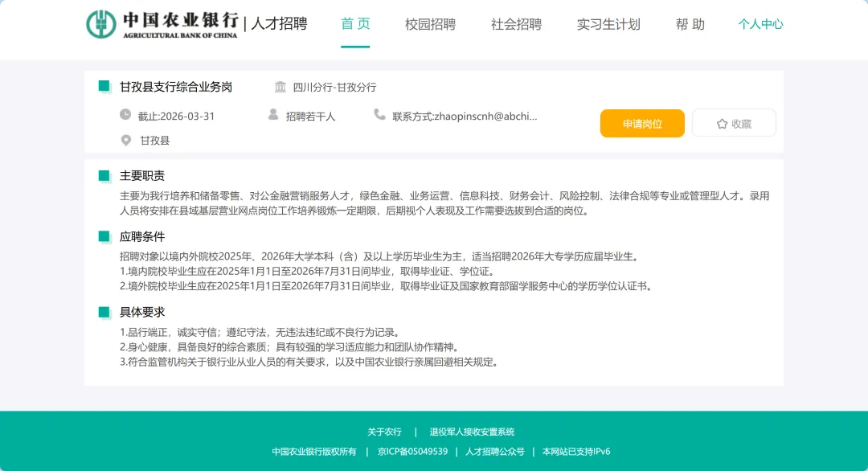Click the branch name 四川分行-甘孜分行
Viewport: 868px width, 471px height.
click(x=334, y=88)
